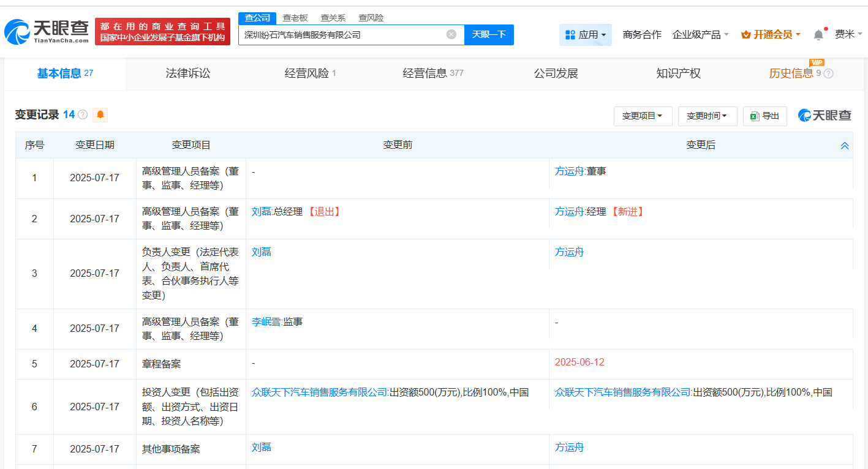This screenshot has width=868, height=469.
Task: Open 方运舟 经理 link in row 2
Action: tap(569, 212)
